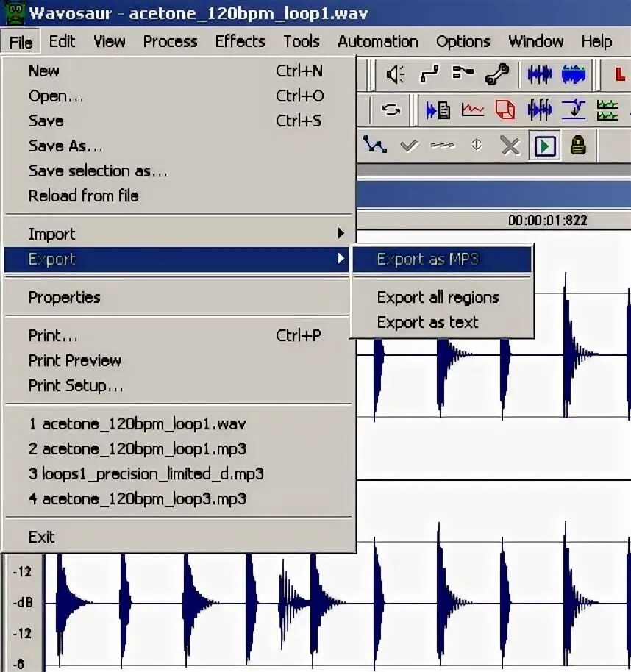Open the spectrum line graph icon
The height and width of the screenshot is (672, 631).
coord(472,110)
